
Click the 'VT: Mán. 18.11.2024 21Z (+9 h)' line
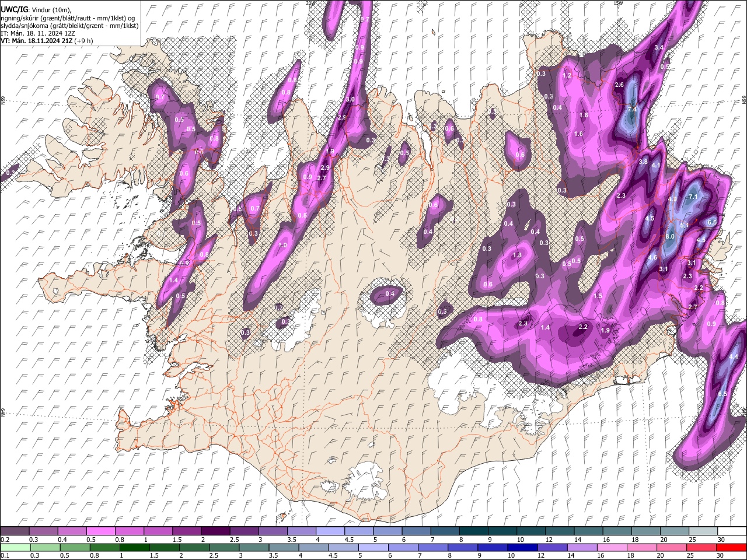[x=47, y=41]
